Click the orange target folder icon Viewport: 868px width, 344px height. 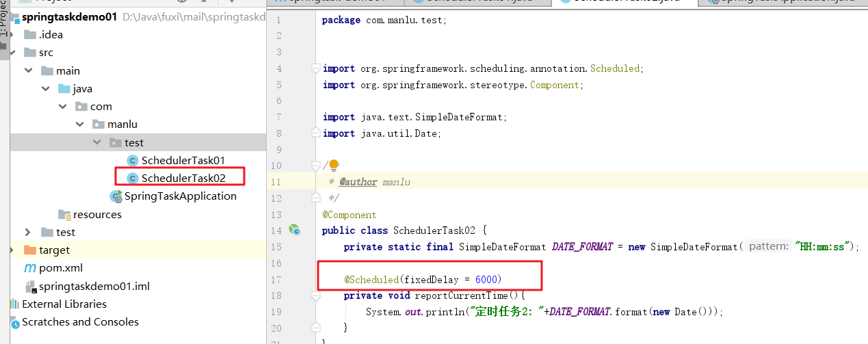click(x=30, y=250)
